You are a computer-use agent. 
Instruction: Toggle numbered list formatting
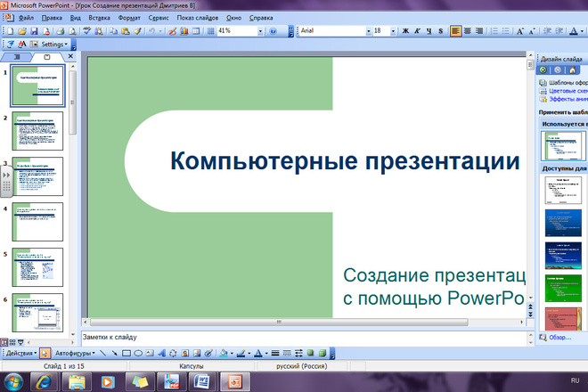[494, 31]
